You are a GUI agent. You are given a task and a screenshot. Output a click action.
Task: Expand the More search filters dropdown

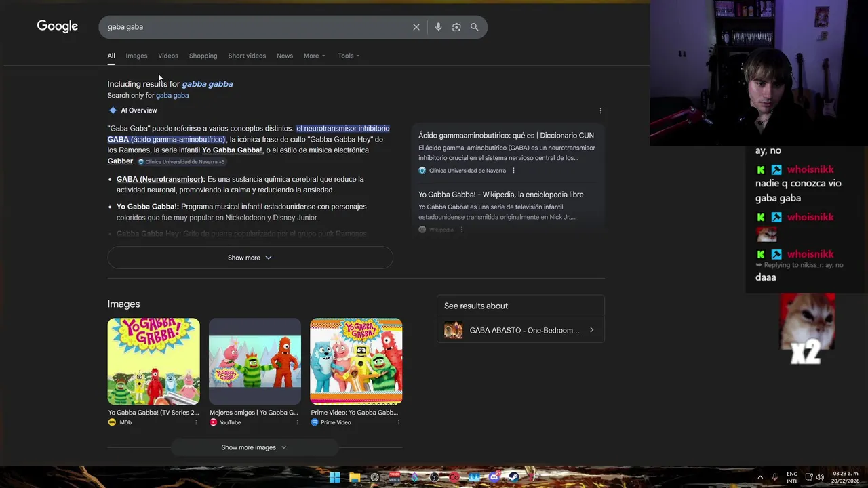pyautogui.click(x=315, y=56)
